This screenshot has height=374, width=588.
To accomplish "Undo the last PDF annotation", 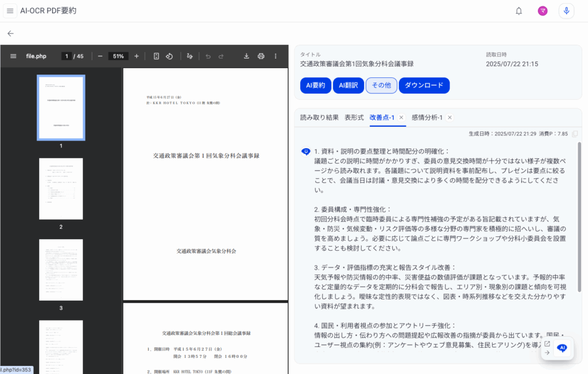I will pyautogui.click(x=208, y=56).
